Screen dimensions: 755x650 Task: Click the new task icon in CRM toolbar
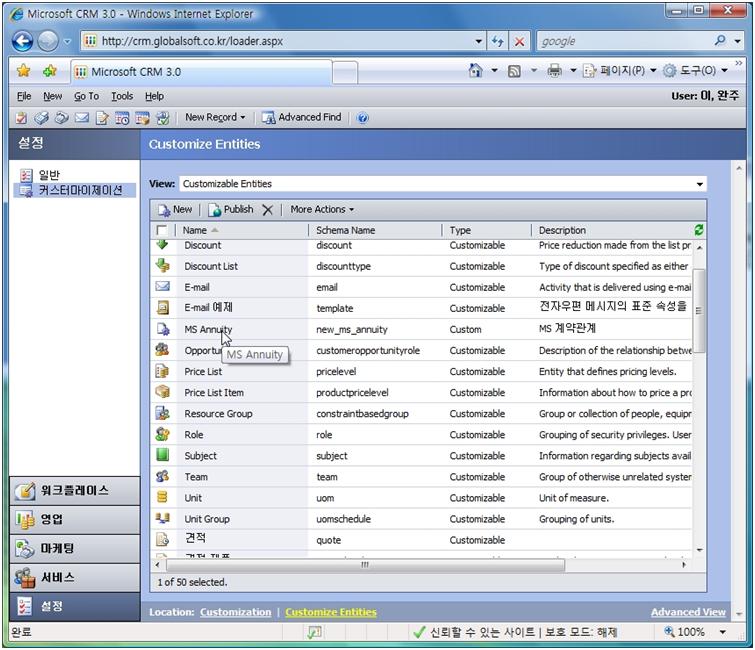[21, 117]
